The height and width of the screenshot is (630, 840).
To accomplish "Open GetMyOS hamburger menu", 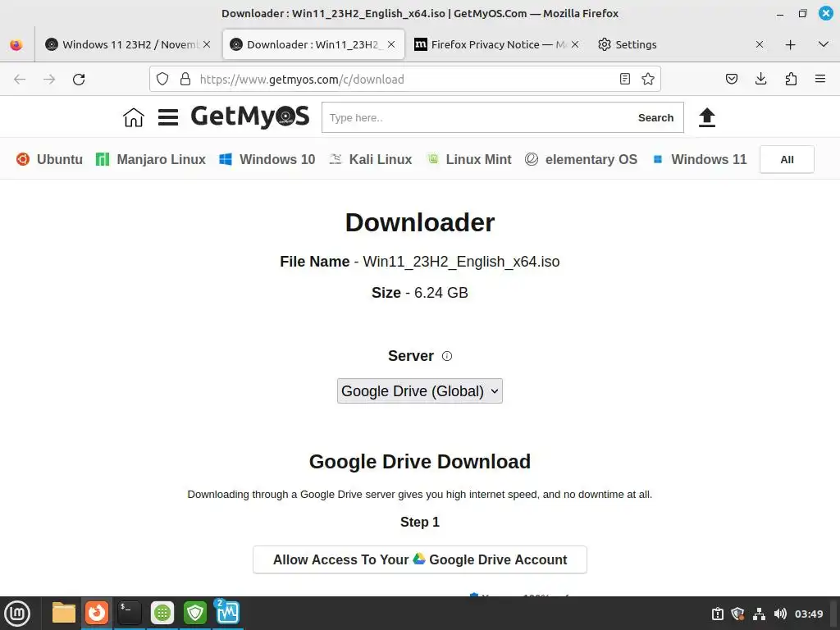I will click(167, 117).
